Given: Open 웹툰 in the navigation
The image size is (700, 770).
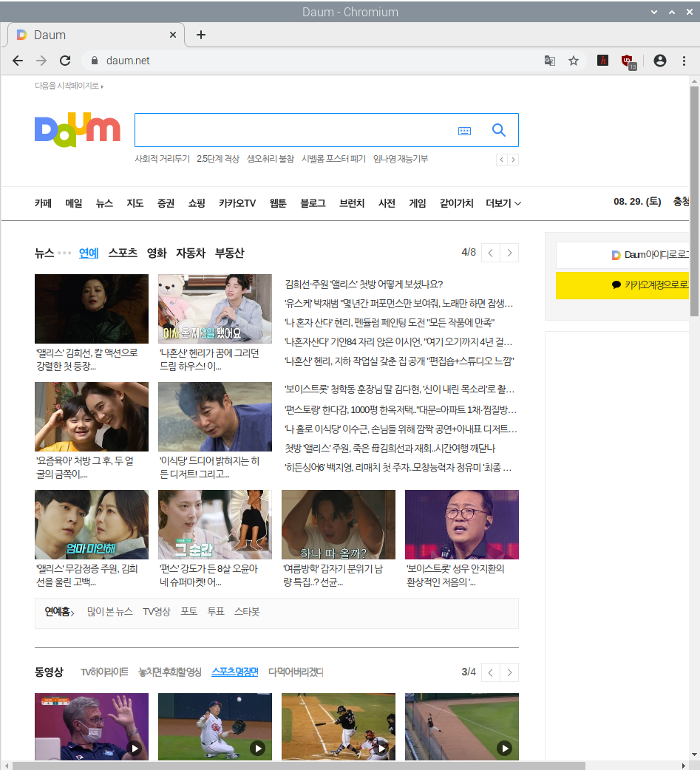Looking at the screenshot, I should coord(278,202).
